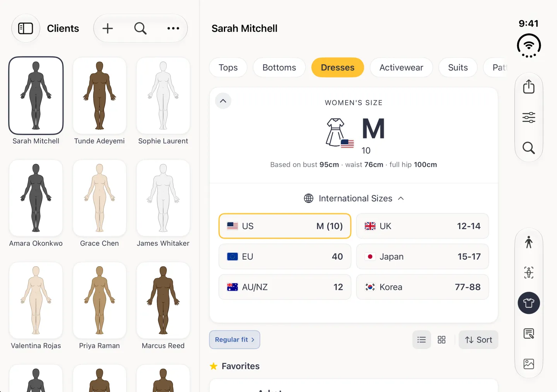This screenshot has width=557, height=392.
Task: Choose the AU/NZ size 12 row
Action: (x=285, y=287)
